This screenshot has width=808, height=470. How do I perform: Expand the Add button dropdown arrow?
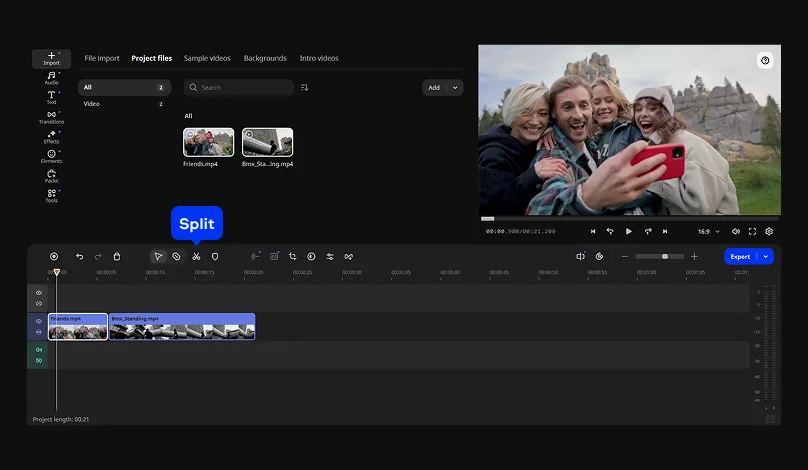(x=456, y=88)
